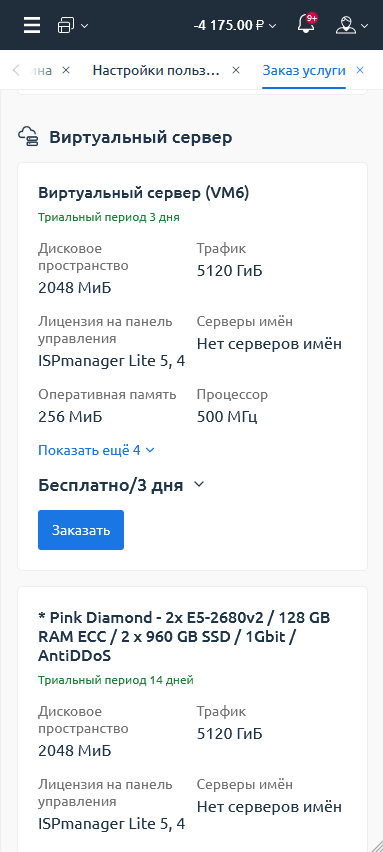Open the user profile icon
The height and width of the screenshot is (852, 383).
click(x=346, y=25)
